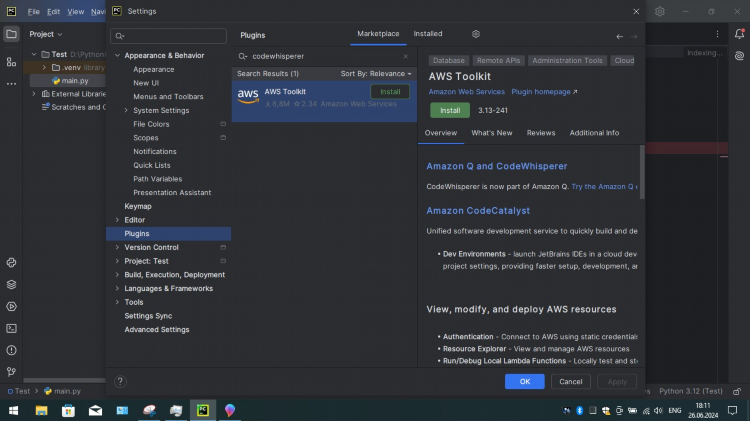Open IDE notifications bell icon

(739, 34)
